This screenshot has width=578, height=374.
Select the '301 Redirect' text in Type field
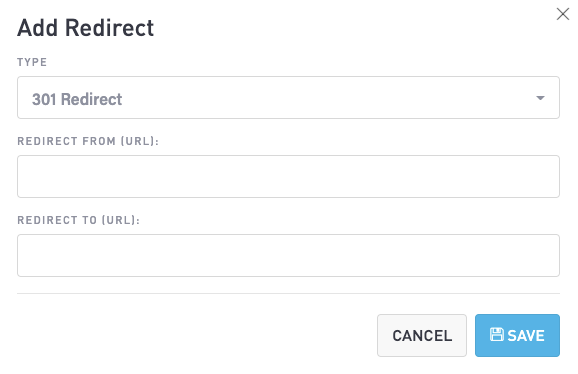click(77, 99)
